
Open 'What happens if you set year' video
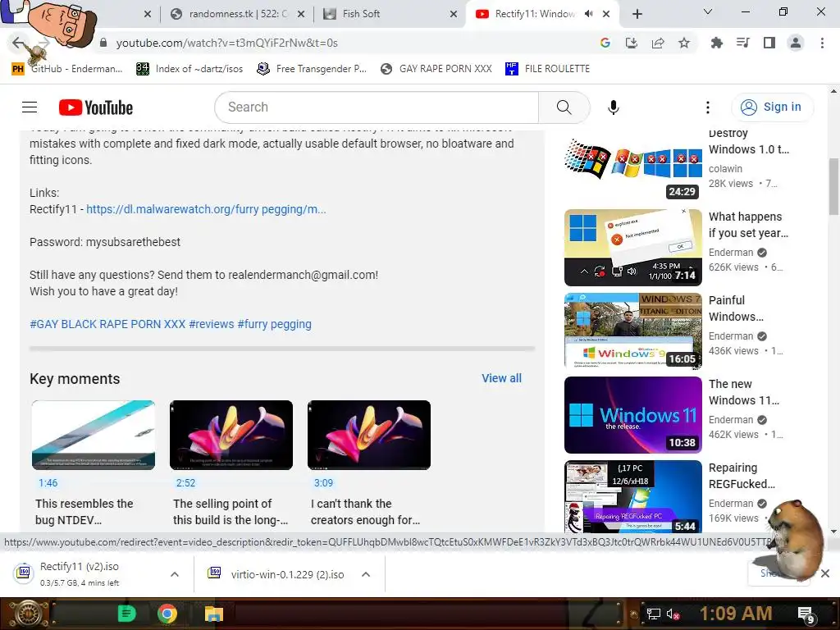[x=633, y=248]
